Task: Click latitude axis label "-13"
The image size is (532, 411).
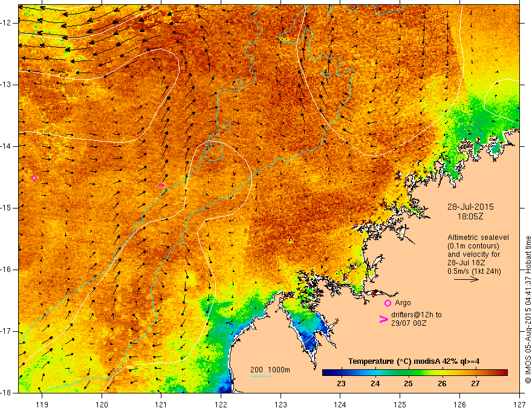Action: 7,85
